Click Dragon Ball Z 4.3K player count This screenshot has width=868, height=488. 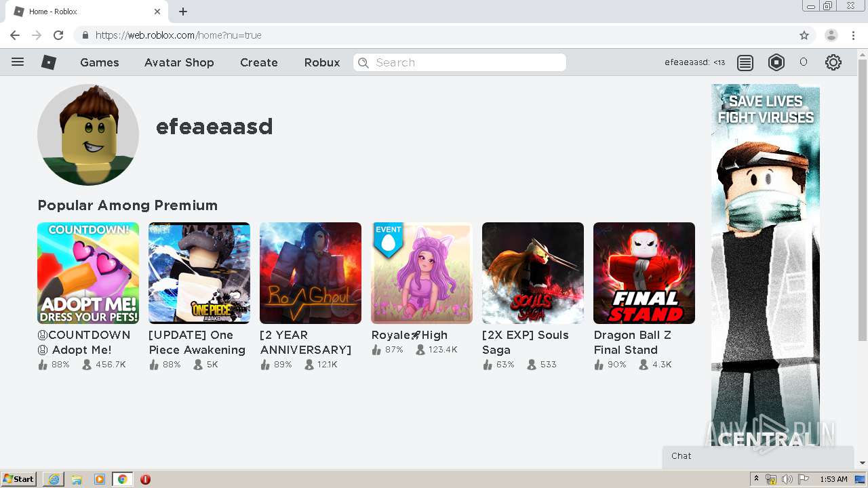[654, 365]
